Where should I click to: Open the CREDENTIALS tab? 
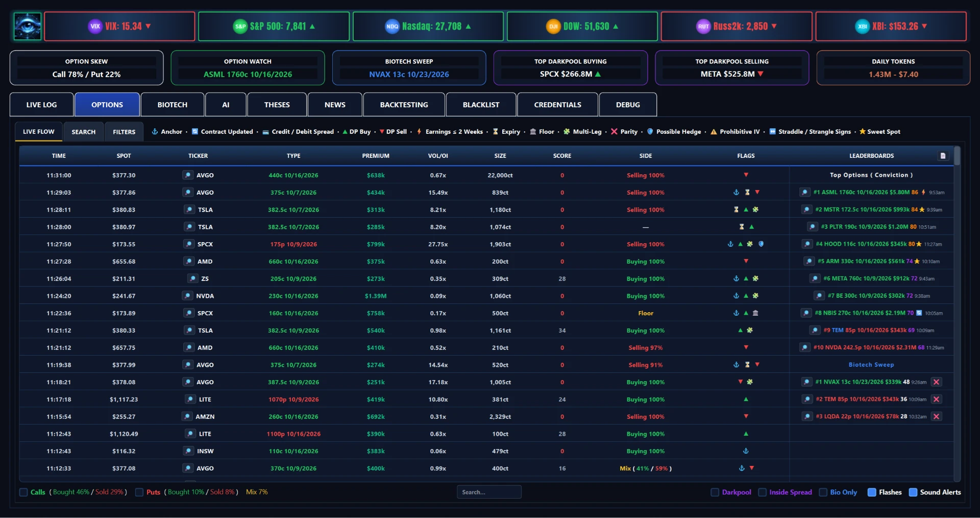[x=557, y=105]
